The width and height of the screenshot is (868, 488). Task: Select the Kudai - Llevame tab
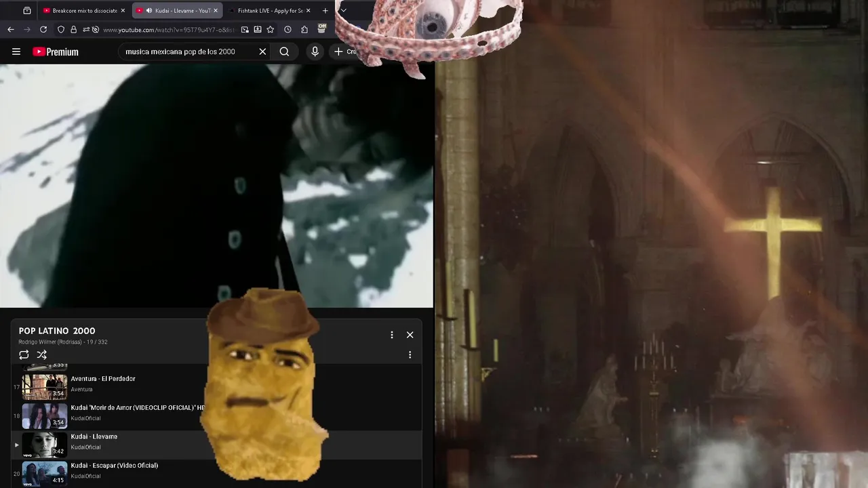coord(177,11)
